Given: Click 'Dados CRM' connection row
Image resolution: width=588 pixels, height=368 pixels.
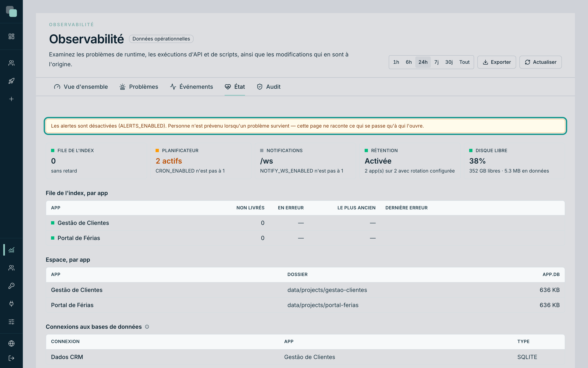Looking at the screenshot, I should coord(305,357).
